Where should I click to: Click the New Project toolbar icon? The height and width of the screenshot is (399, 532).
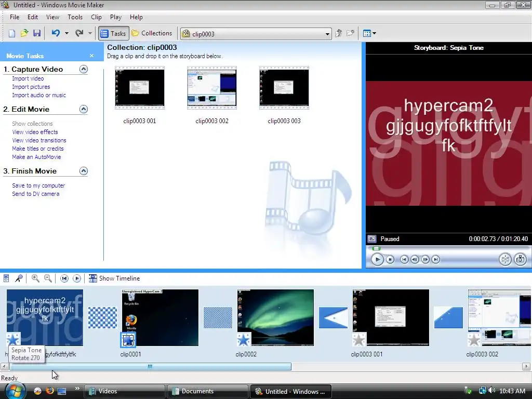(12, 33)
